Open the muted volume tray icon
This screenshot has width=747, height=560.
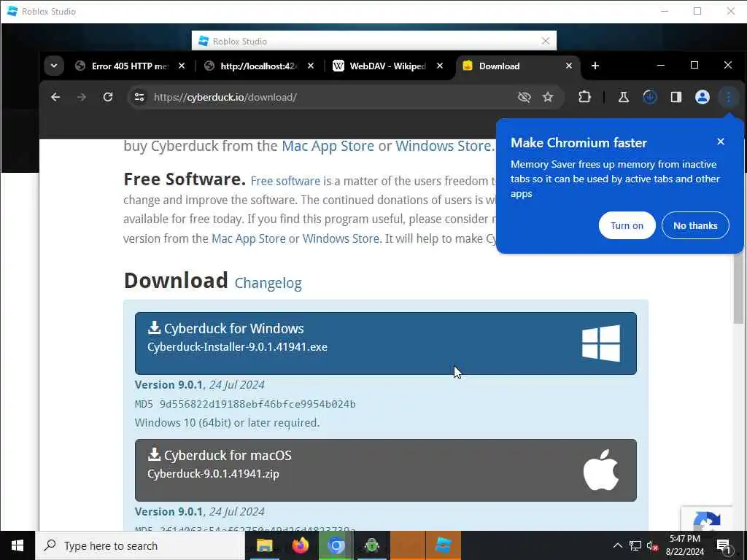(x=653, y=545)
